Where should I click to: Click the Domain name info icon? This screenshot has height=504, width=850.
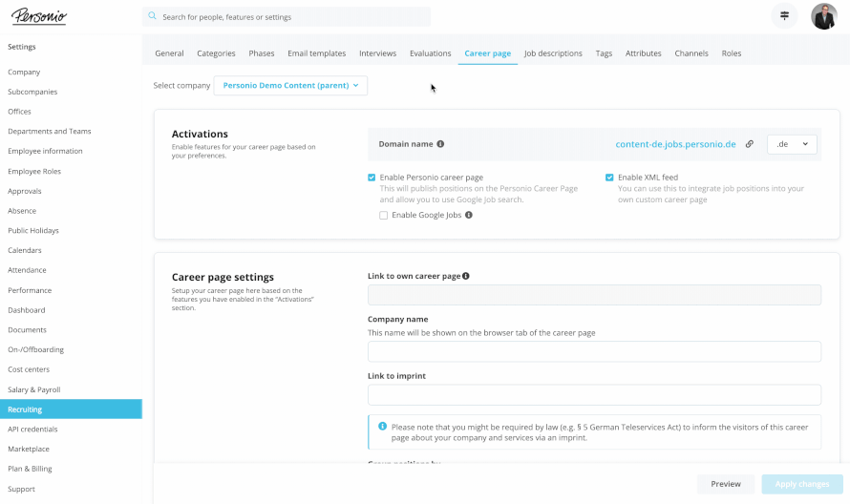(x=440, y=144)
